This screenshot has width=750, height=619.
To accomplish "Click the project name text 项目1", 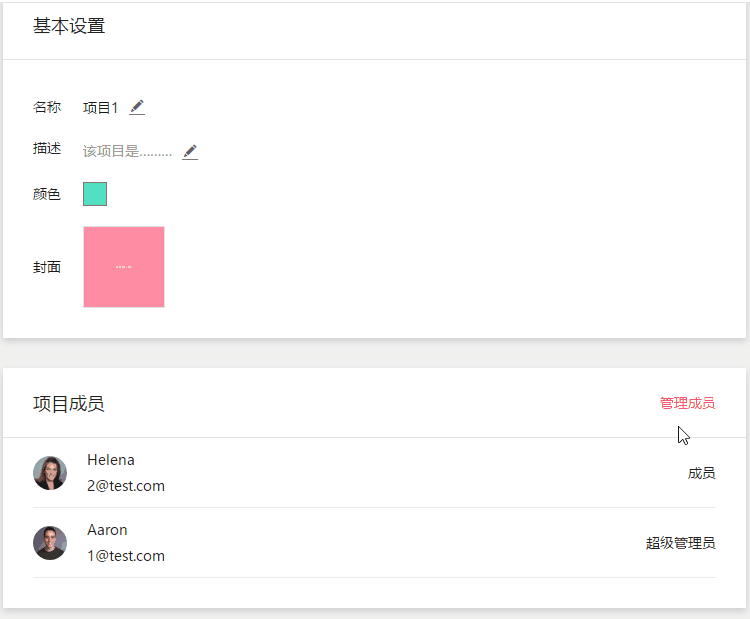I will click(x=100, y=108).
